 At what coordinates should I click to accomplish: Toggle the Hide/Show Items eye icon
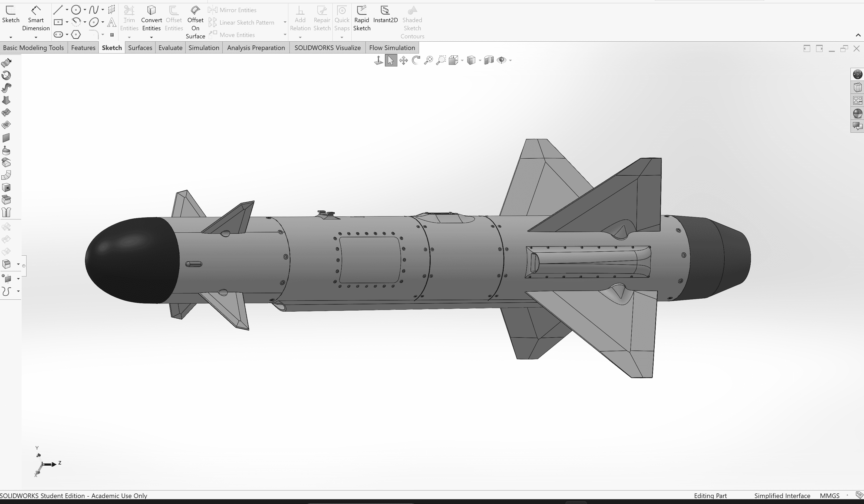click(501, 60)
